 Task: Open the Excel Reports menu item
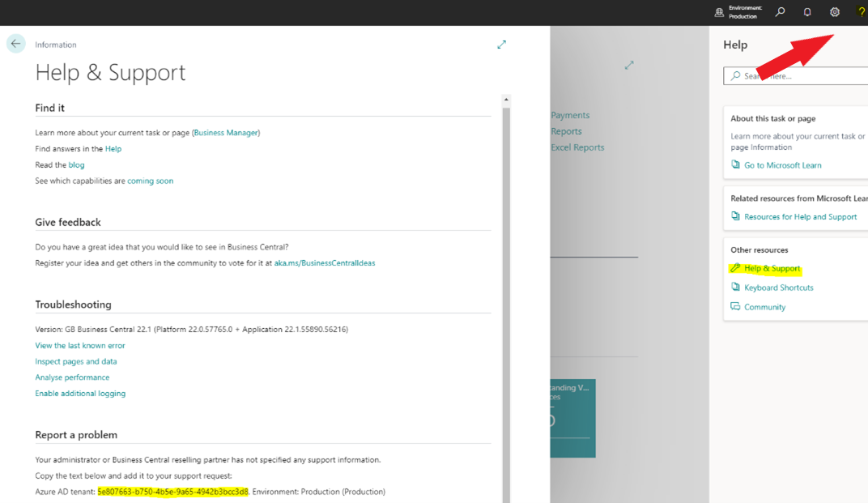click(577, 147)
